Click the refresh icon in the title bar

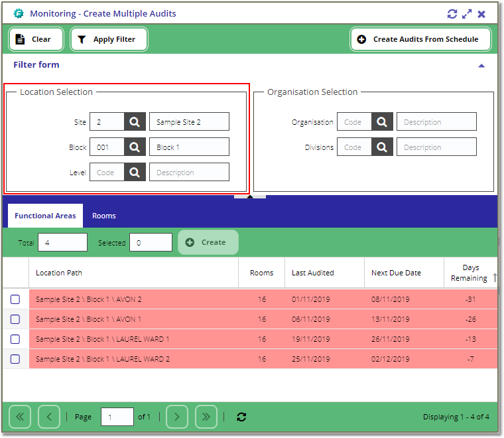click(x=452, y=14)
